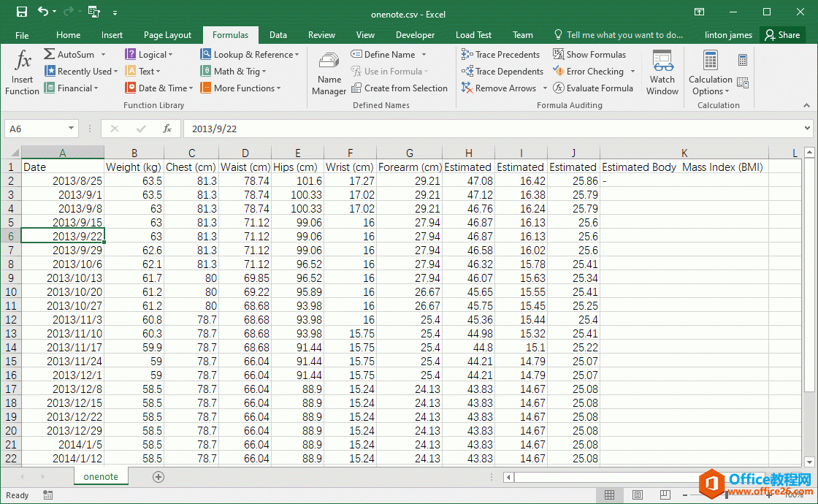This screenshot has width=818, height=504.
Task: Switch to Page Layout view in status bar
Action: (638, 495)
